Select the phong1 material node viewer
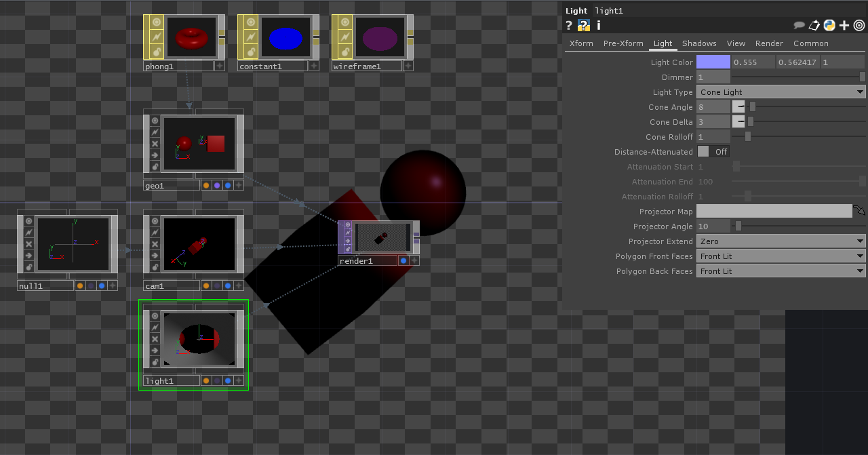The image size is (868, 455). click(191, 37)
